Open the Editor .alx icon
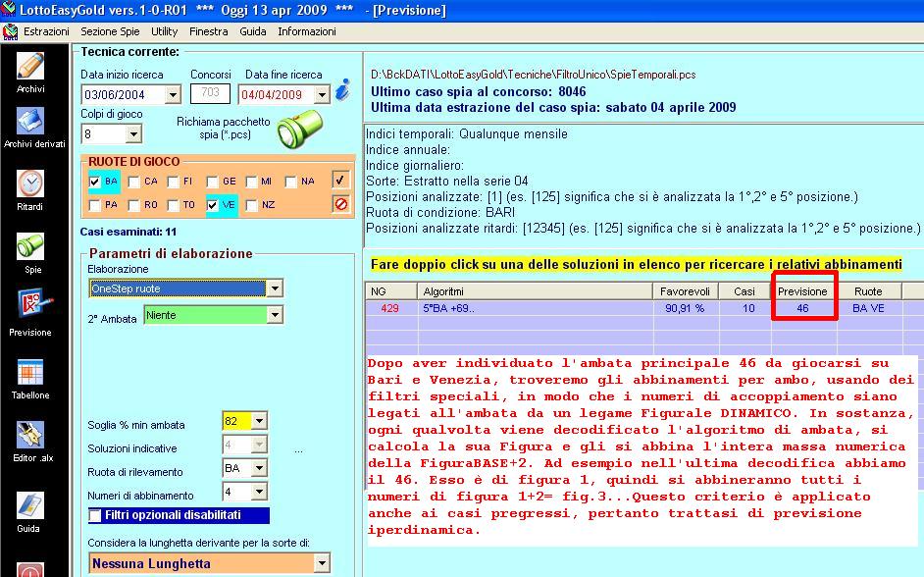This screenshot has height=577, width=924. pos(30,435)
